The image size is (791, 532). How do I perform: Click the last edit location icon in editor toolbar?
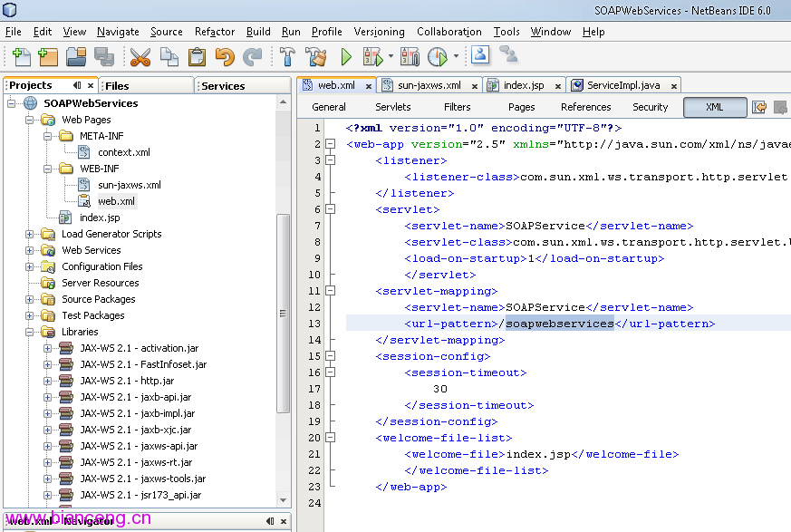[759, 107]
